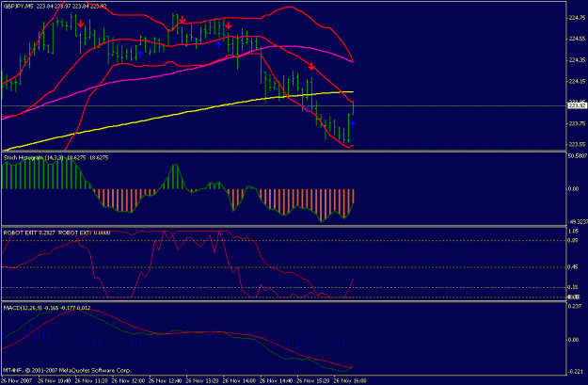Click the 50.5807 stochastic scale maximum

pos(578,155)
